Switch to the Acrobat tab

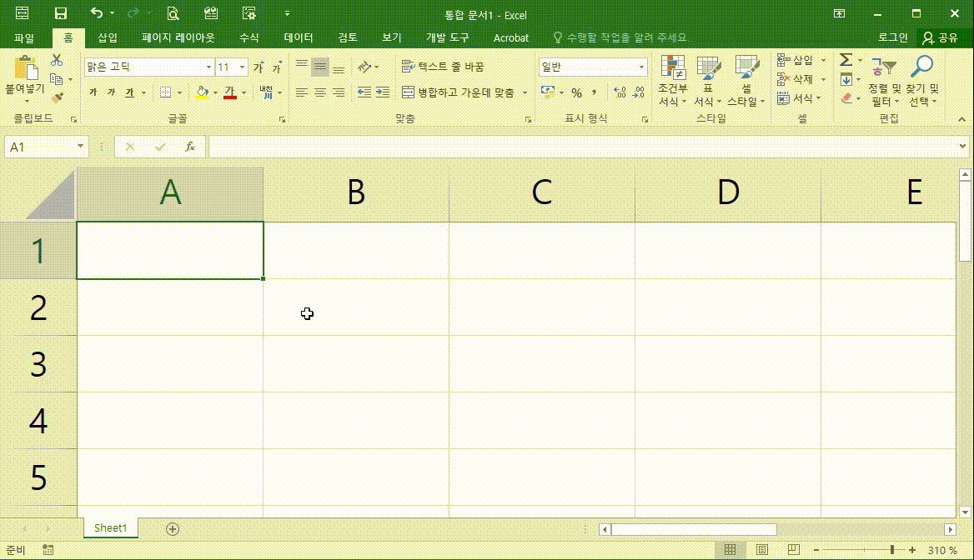[x=511, y=37]
